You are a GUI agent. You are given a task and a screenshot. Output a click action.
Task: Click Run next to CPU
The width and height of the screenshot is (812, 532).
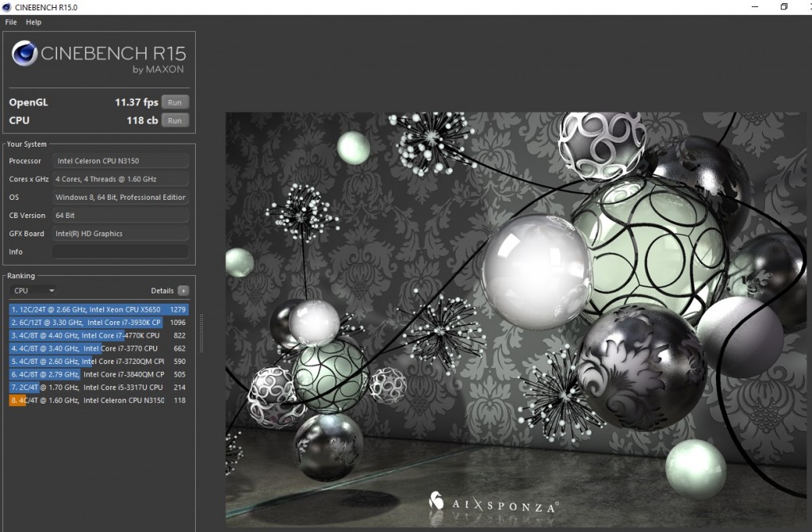pyautogui.click(x=174, y=120)
